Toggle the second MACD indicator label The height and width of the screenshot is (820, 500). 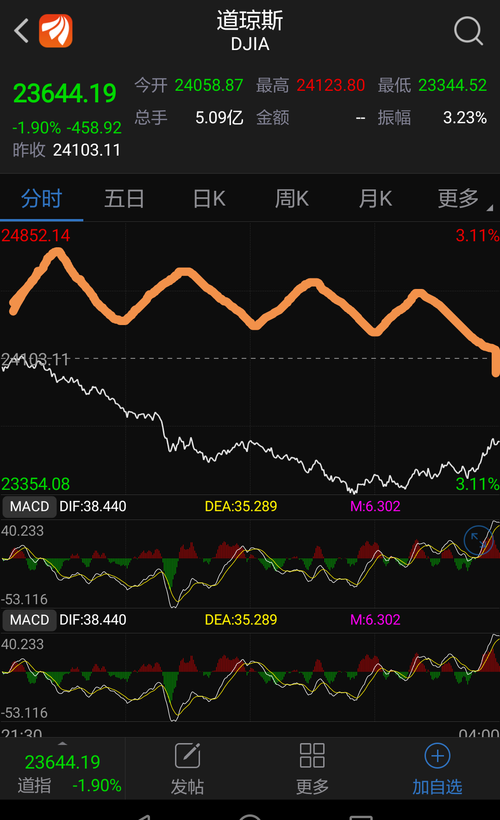click(x=29, y=620)
